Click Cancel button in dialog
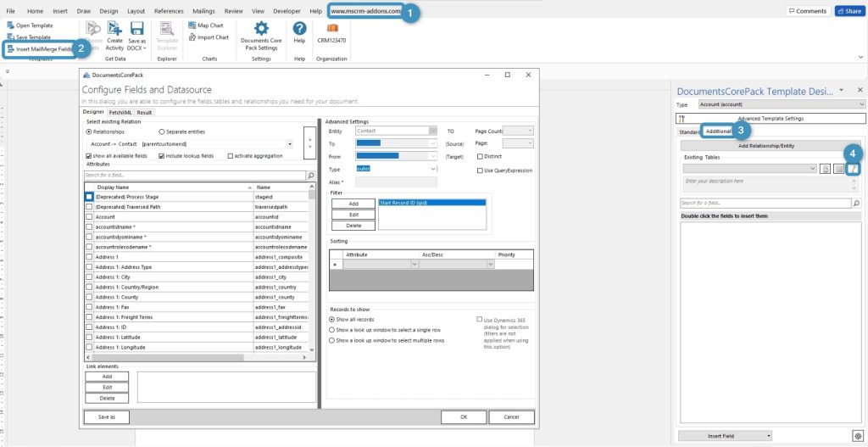 coord(511,417)
